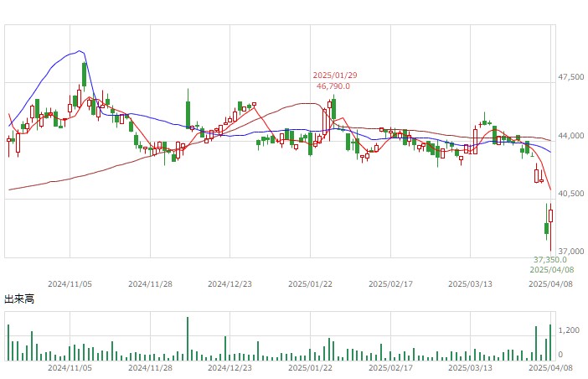Click the 2024/12/23 date under the price chart
The width and height of the screenshot is (588, 379).
click(230, 284)
